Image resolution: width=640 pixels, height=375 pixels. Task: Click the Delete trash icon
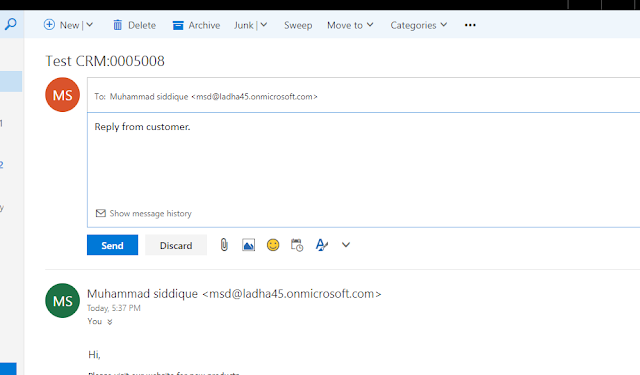pos(118,25)
